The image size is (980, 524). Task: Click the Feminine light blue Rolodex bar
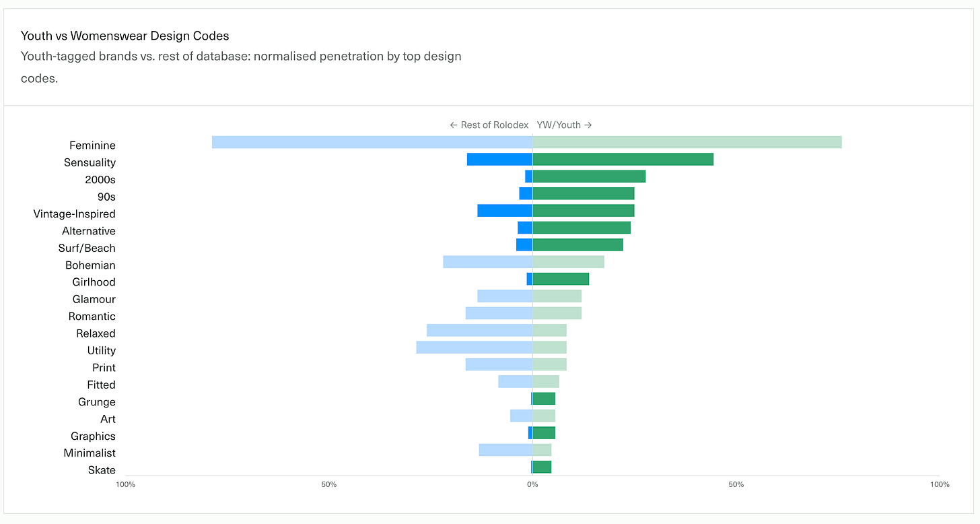coord(372,142)
